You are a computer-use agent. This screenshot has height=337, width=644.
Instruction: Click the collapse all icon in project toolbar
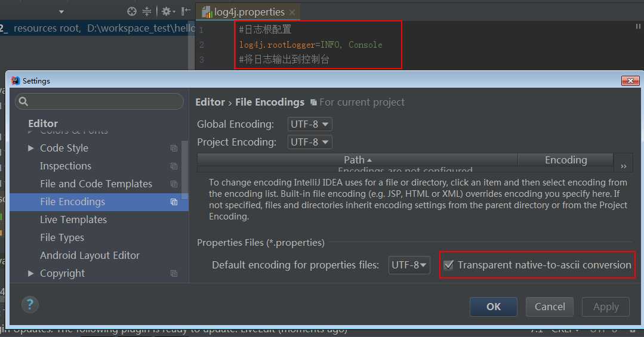click(x=147, y=11)
